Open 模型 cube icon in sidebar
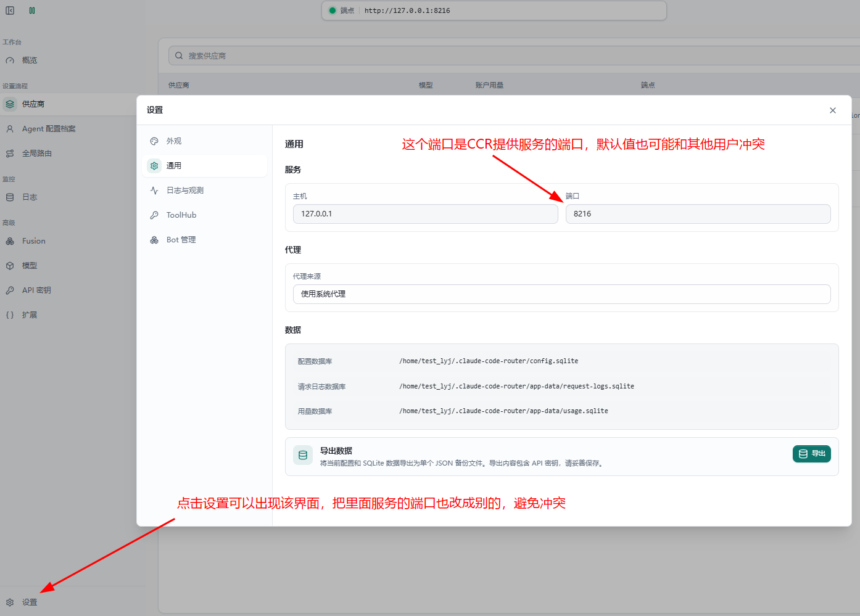Image resolution: width=860 pixels, height=616 pixels. coord(10,266)
